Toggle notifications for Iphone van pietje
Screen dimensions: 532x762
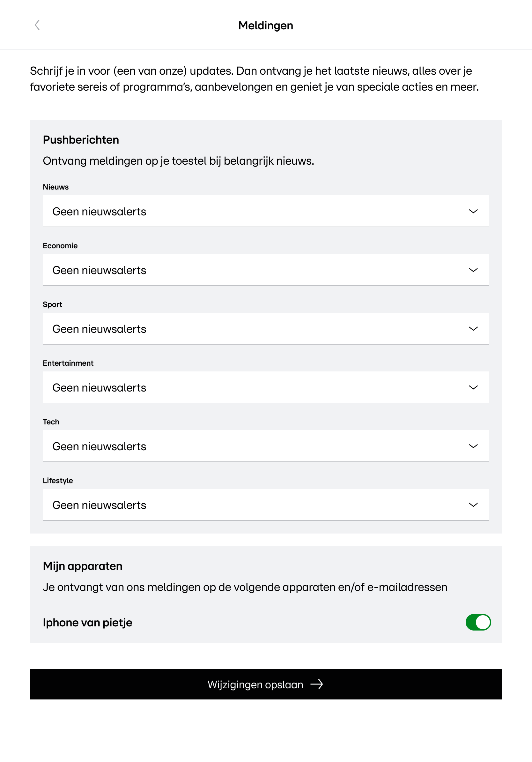(x=478, y=622)
